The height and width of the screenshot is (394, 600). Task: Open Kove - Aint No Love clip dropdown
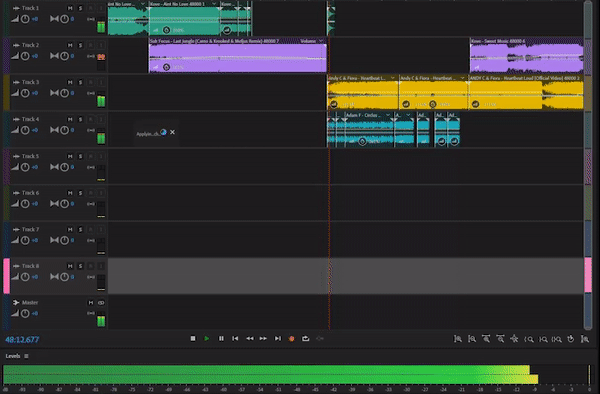214,4
